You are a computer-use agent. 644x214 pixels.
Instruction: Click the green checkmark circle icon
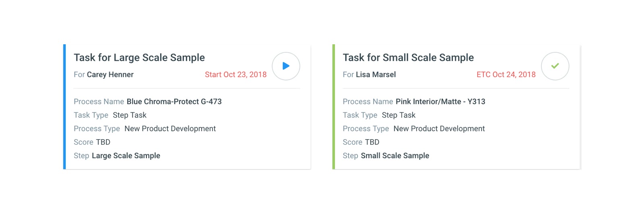555,66
